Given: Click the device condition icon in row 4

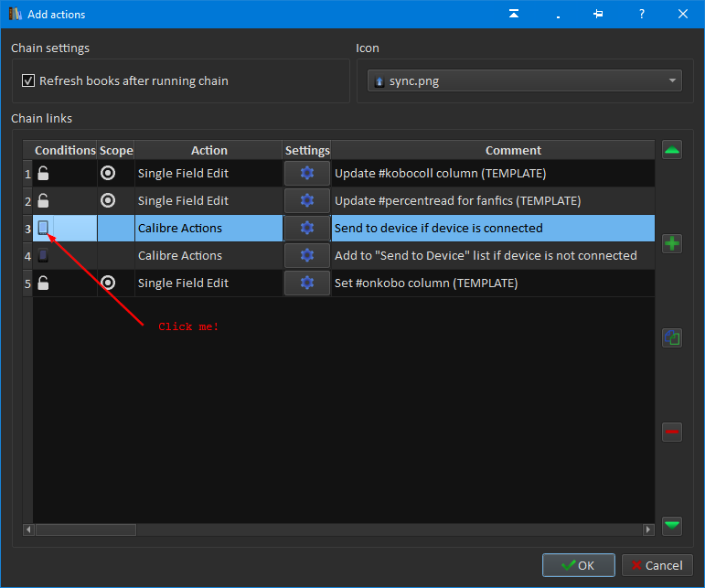Looking at the screenshot, I should [x=43, y=255].
